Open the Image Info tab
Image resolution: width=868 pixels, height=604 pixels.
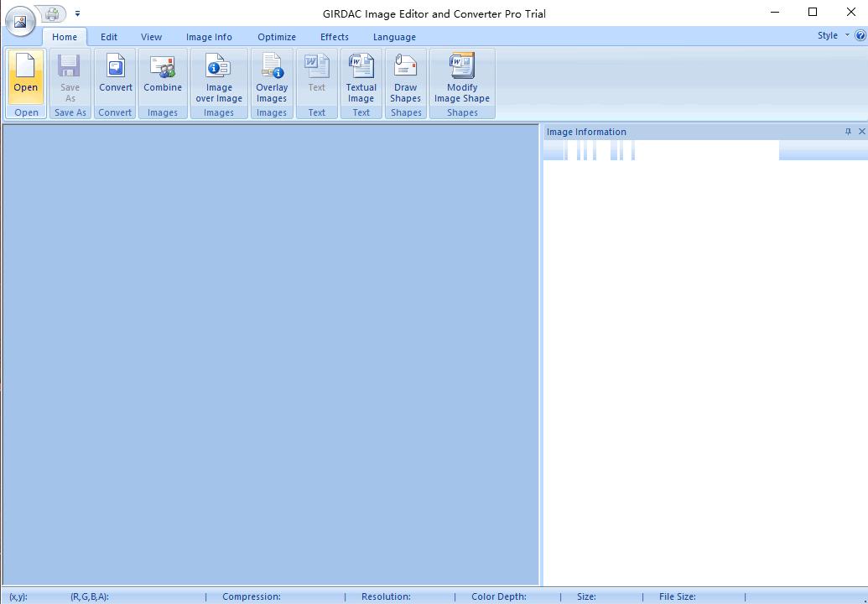point(210,37)
